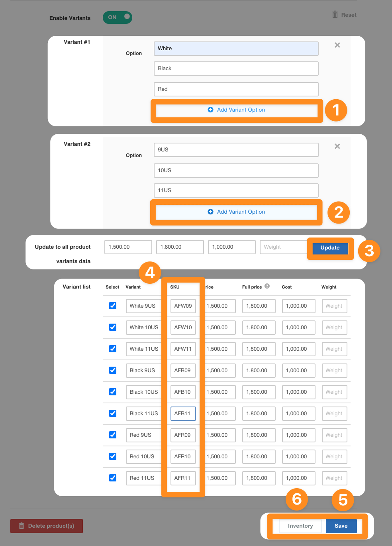Add Variant Option under Variant #1
Screen dimensions: 392x546
coord(236,110)
